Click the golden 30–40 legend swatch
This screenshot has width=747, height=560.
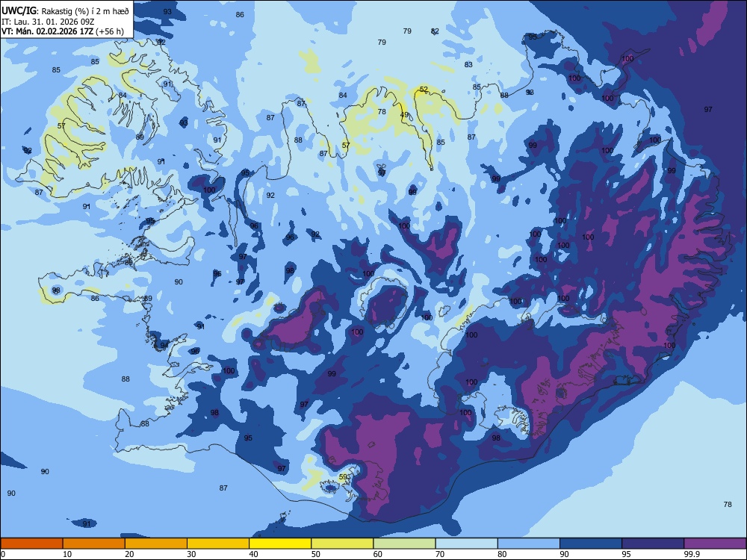tap(218, 544)
